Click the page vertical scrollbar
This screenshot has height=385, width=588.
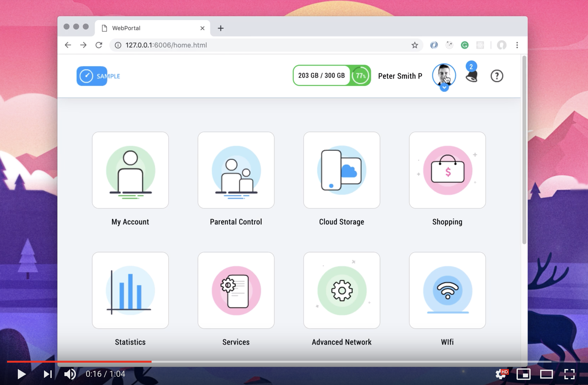[524, 150]
